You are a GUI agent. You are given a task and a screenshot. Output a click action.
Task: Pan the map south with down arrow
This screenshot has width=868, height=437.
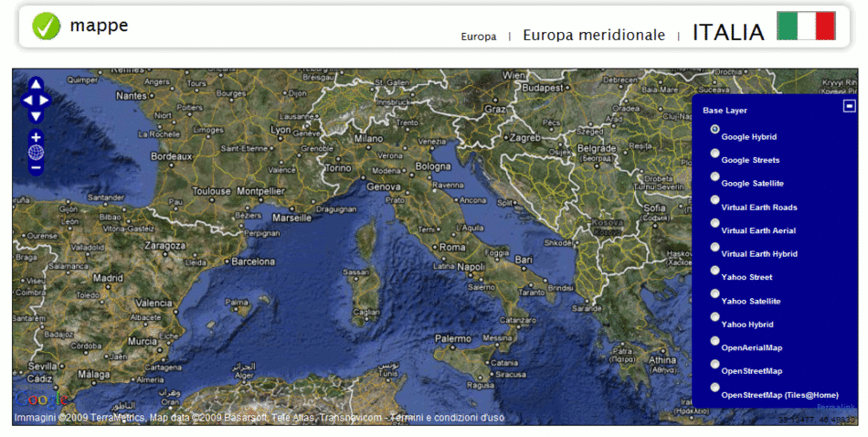(36, 116)
